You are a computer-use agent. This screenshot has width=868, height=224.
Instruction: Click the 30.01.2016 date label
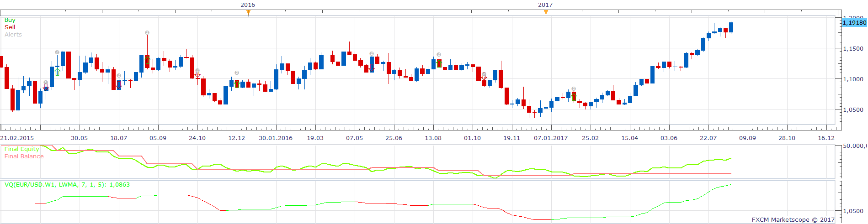click(x=276, y=138)
